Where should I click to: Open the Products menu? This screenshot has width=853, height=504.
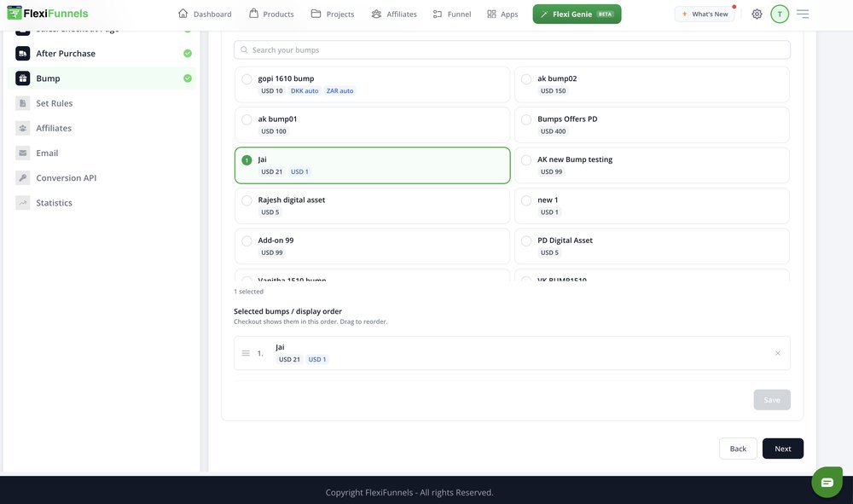(271, 14)
